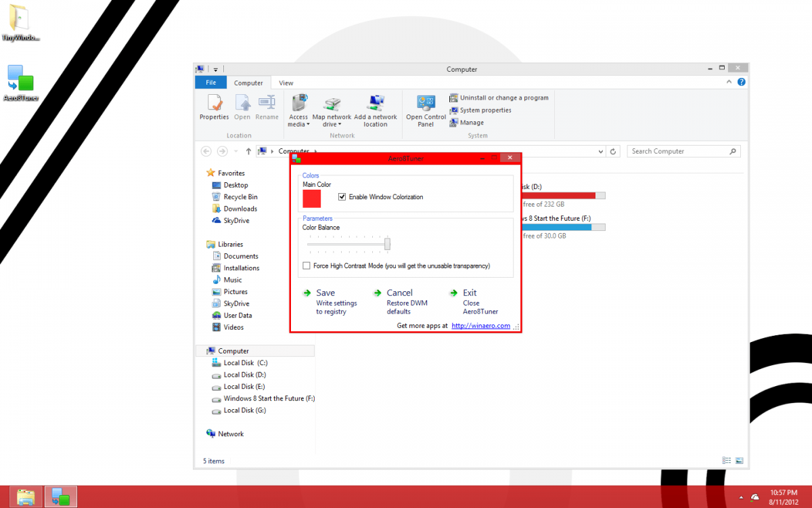
Task: Select Installations library
Action: pos(236,268)
